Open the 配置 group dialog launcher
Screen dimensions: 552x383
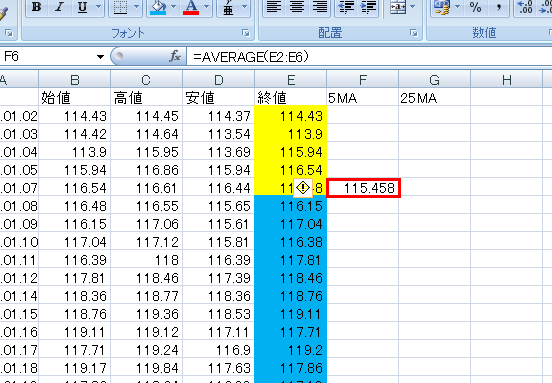pyautogui.click(x=414, y=33)
